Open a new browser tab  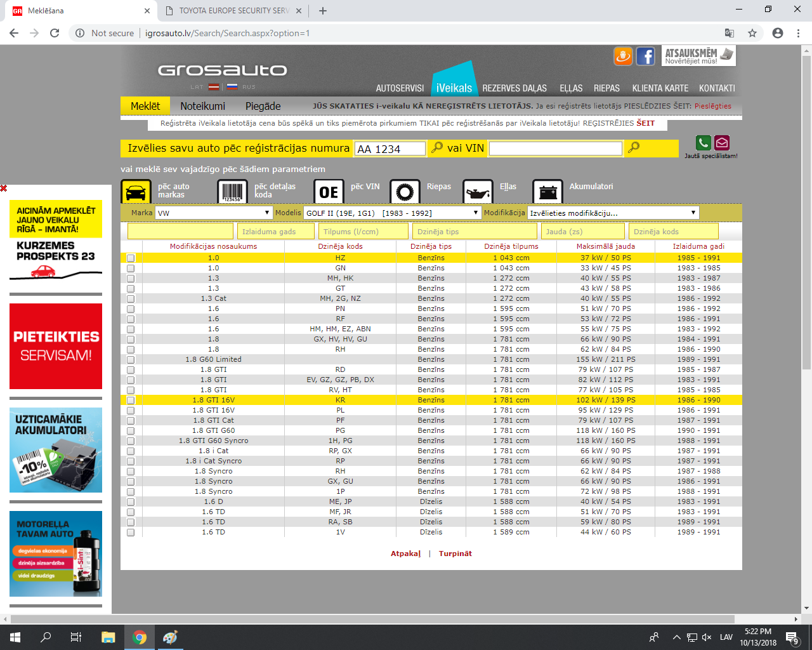(323, 11)
